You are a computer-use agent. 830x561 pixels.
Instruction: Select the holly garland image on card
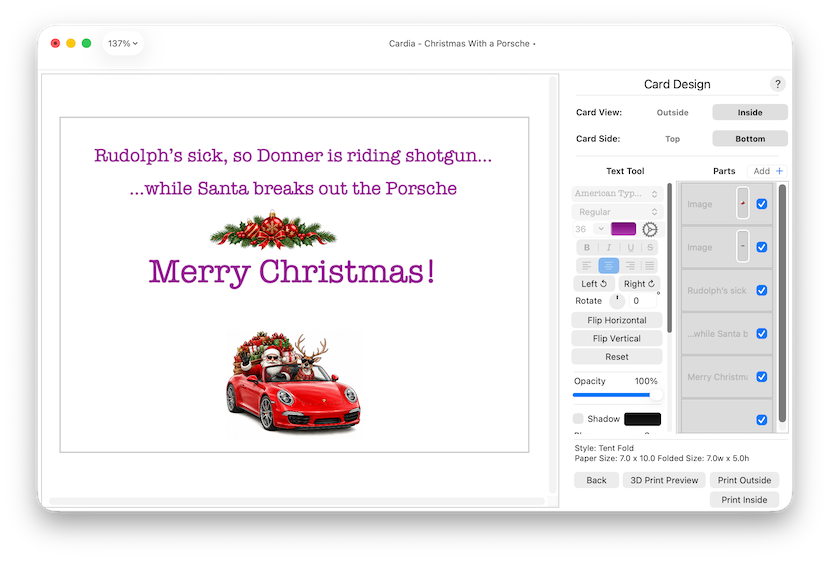[273, 230]
